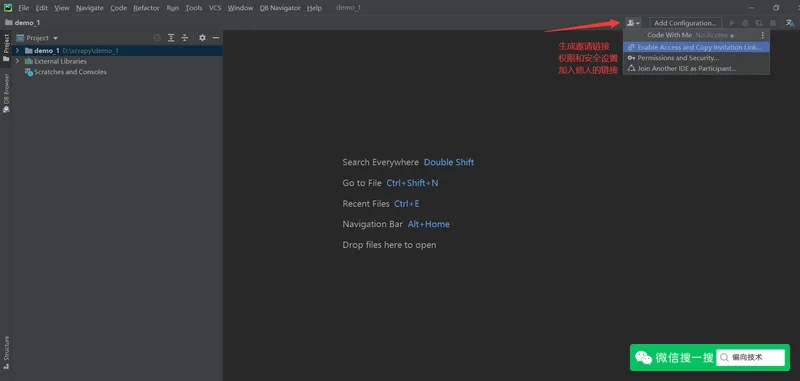Click the Collapse All icon in Project panel

(x=185, y=38)
